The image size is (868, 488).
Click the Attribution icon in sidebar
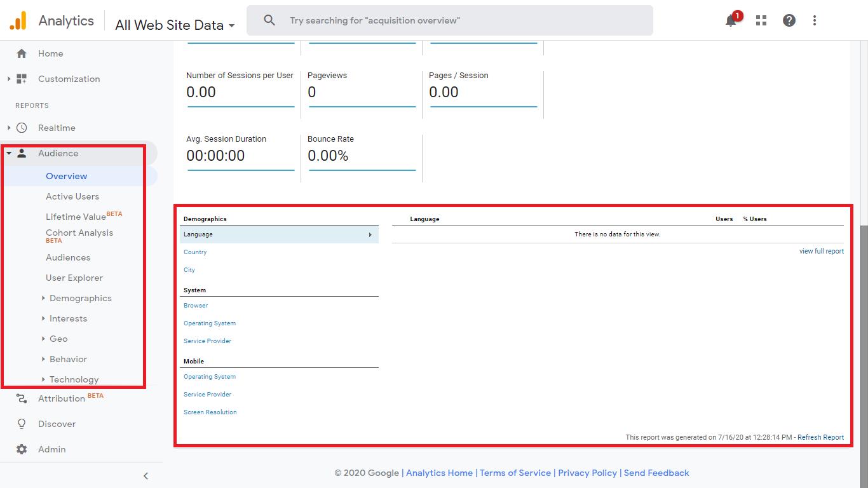22,398
